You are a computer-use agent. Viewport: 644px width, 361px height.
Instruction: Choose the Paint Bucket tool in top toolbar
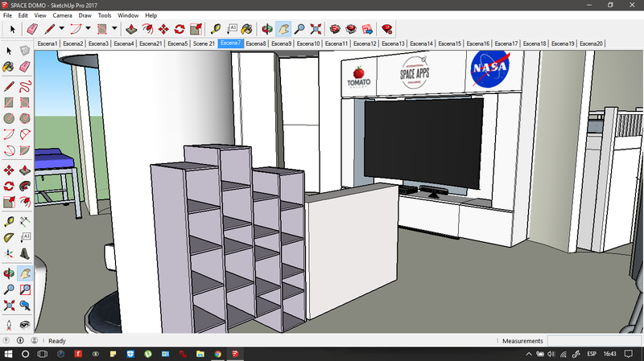coord(247,28)
